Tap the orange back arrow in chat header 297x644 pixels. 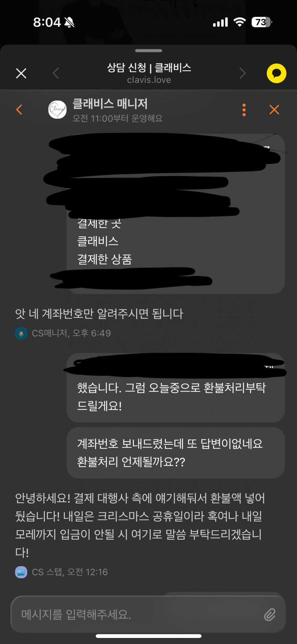click(x=20, y=110)
